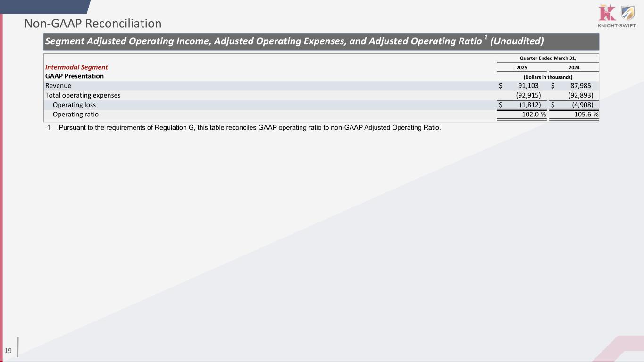
Task: Click the red Knight K logo
Action: pyautogui.click(x=606, y=12)
